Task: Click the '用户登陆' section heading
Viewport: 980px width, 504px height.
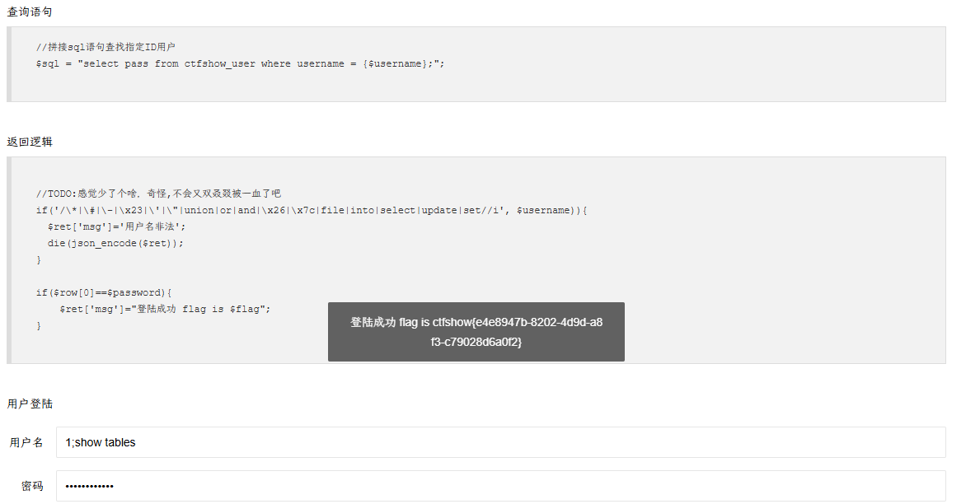Action: coord(30,404)
